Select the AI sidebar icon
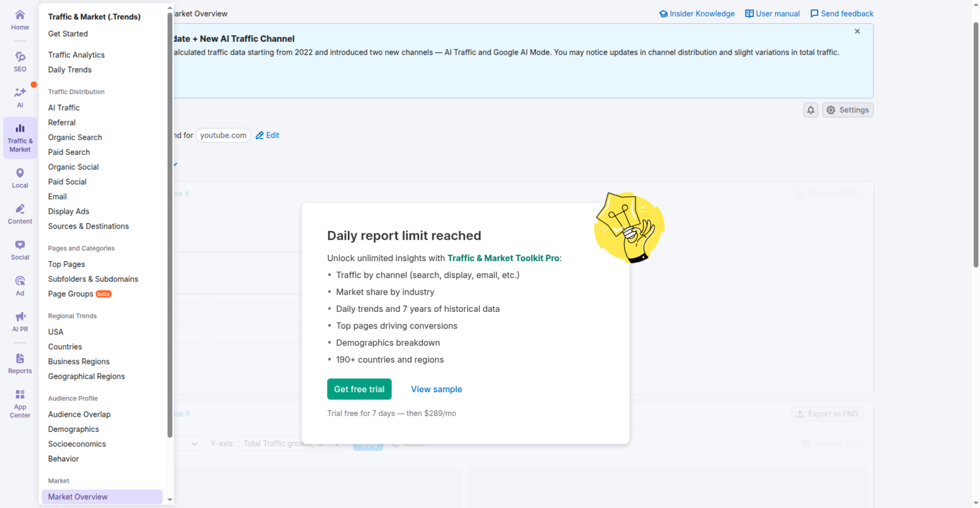This screenshot has width=980, height=508. [x=20, y=97]
